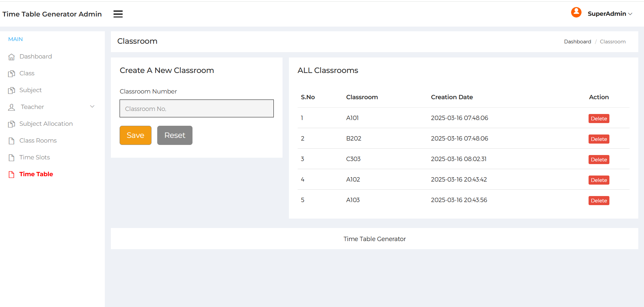Image resolution: width=644 pixels, height=307 pixels.
Task: Expand the Teacher submenu chevron
Action: pos(92,107)
